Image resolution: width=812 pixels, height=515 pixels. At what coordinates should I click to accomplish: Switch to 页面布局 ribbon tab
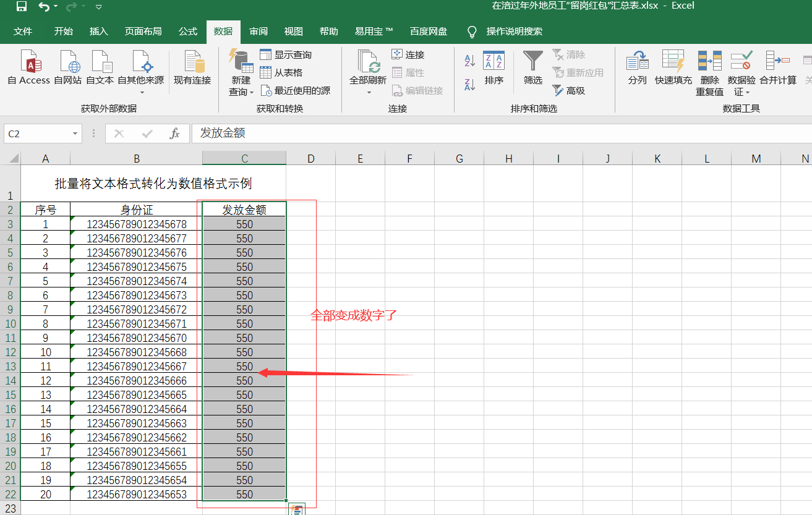coord(143,32)
